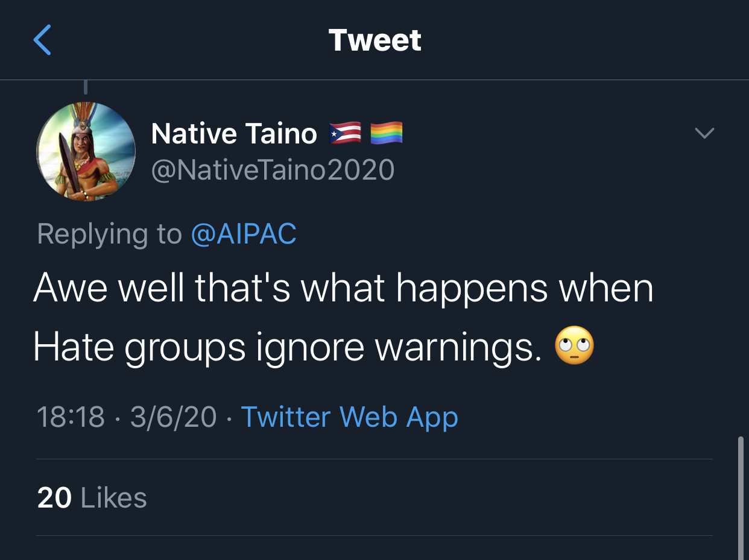Click the thread connector line above avatar
Image resolution: width=749 pixels, height=560 pixels.
[86, 87]
